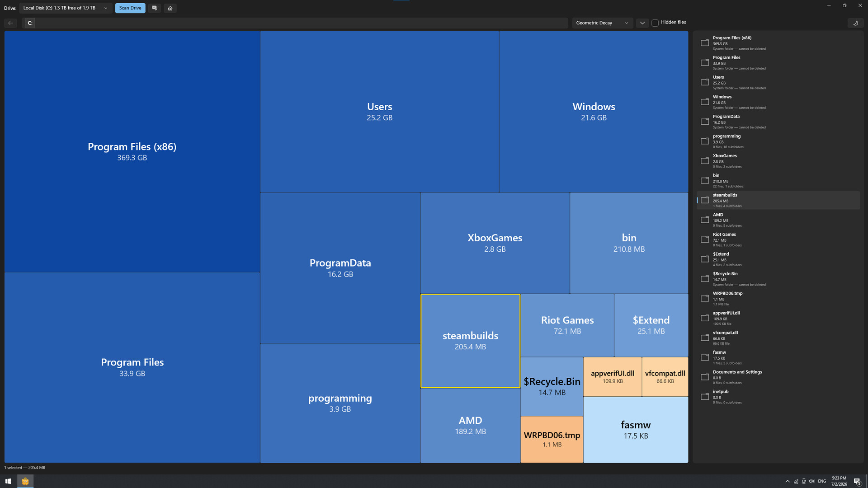The image size is (868, 488).
Task: Select the $Extend treemap tile
Action: coord(651,325)
